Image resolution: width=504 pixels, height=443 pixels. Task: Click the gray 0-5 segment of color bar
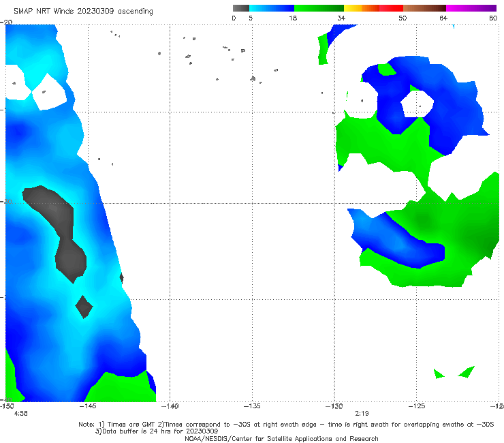[x=241, y=8]
